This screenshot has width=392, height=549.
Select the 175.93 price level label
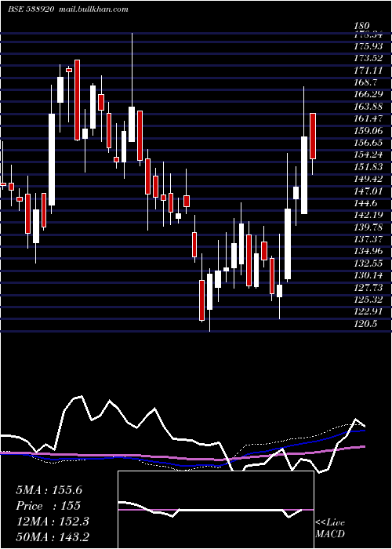[x=368, y=46]
